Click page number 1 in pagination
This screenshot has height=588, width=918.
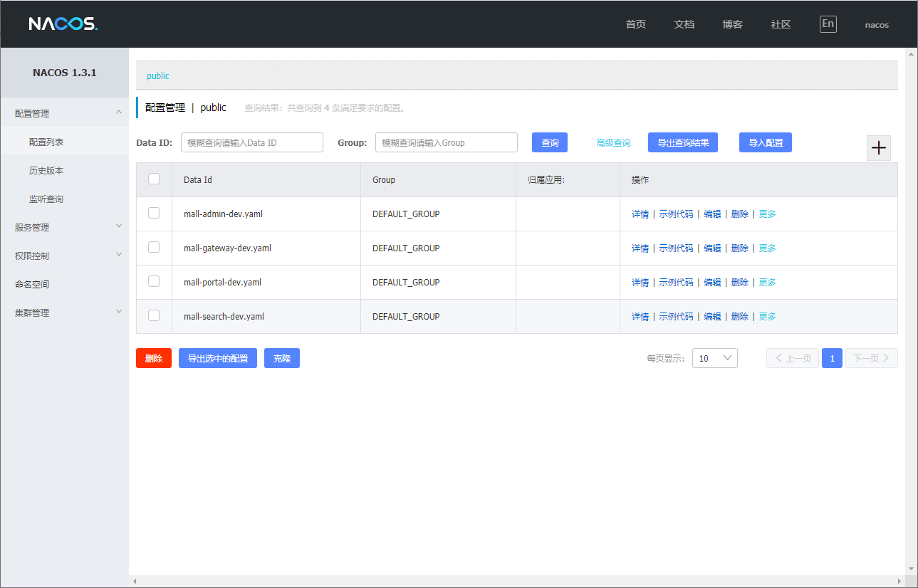pyautogui.click(x=832, y=358)
